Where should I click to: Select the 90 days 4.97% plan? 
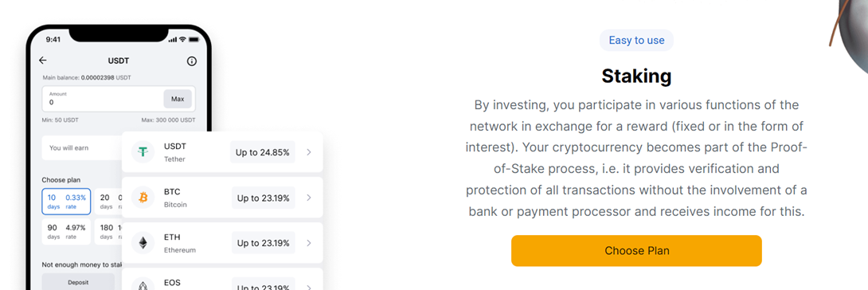[x=66, y=231]
